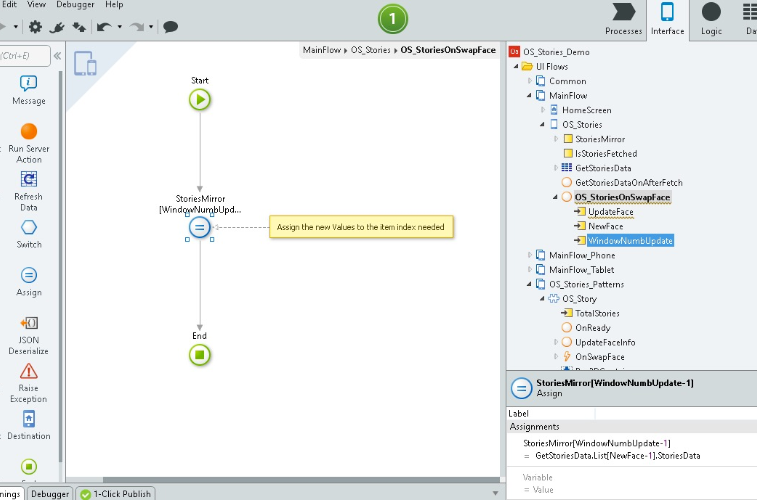This screenshot has height=502, width=757.
Task: Click the green End node
Action: (200, 354)
